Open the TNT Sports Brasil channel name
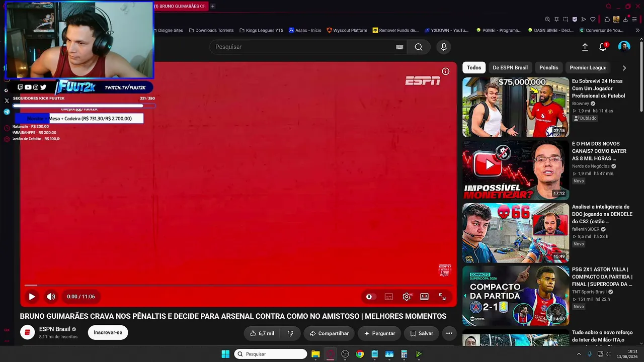The height and width of the screenshot is (362, 644). click(x=589, y=292)
